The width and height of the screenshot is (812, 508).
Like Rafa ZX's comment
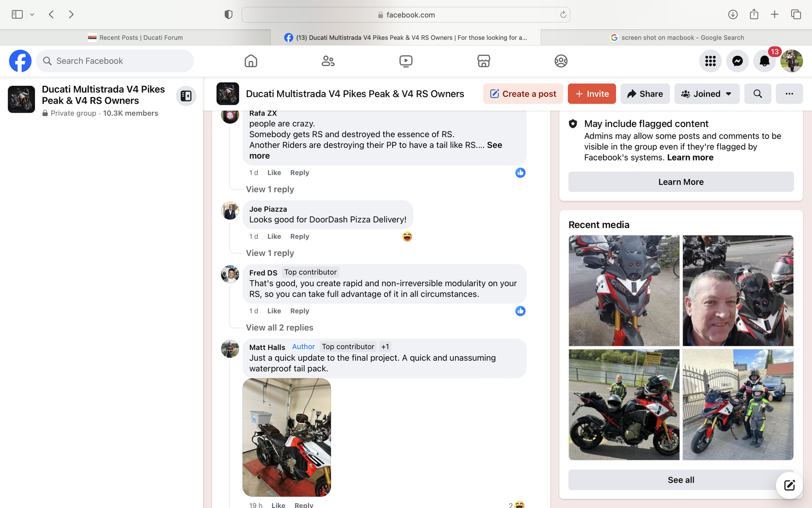(274, 173)
